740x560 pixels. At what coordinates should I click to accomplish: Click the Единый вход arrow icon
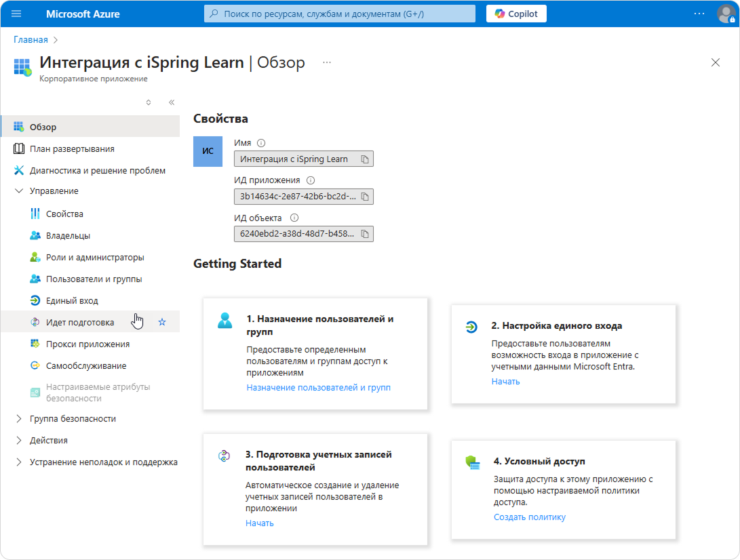(35, 300)
